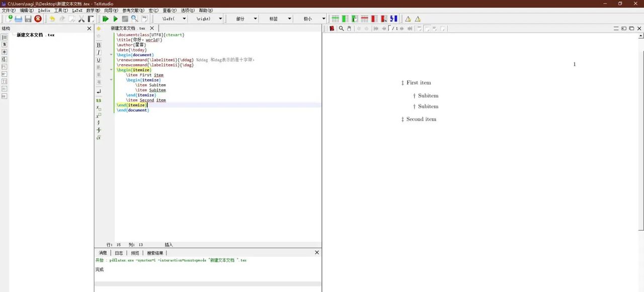Switch to the 日志 log tab
Screen dimensions: 644x292
[x=119, y=253]
